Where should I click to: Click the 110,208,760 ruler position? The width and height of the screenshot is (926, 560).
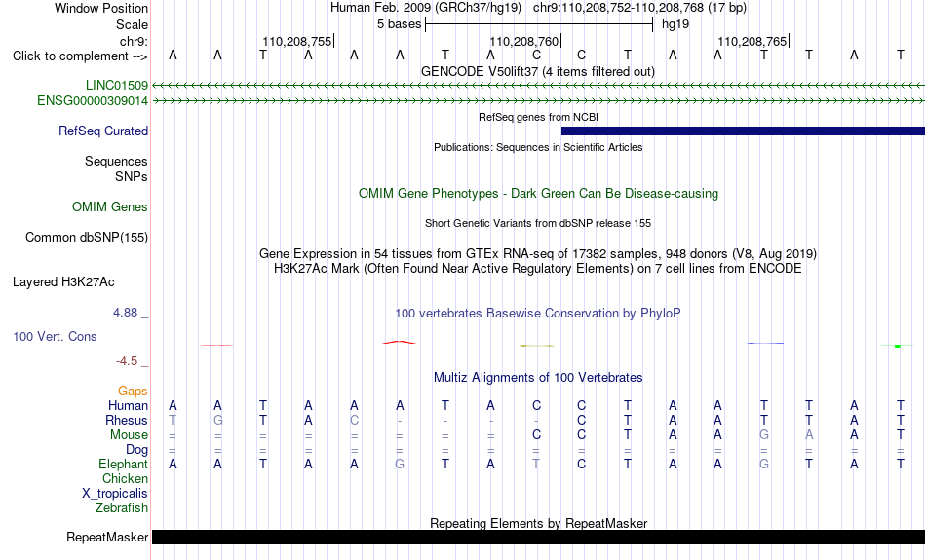pos(523,41)
